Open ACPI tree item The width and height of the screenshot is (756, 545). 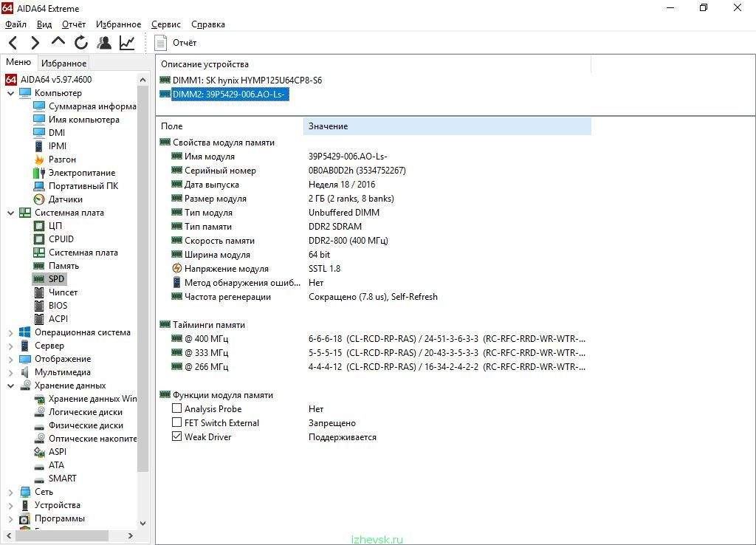(58, 319)
